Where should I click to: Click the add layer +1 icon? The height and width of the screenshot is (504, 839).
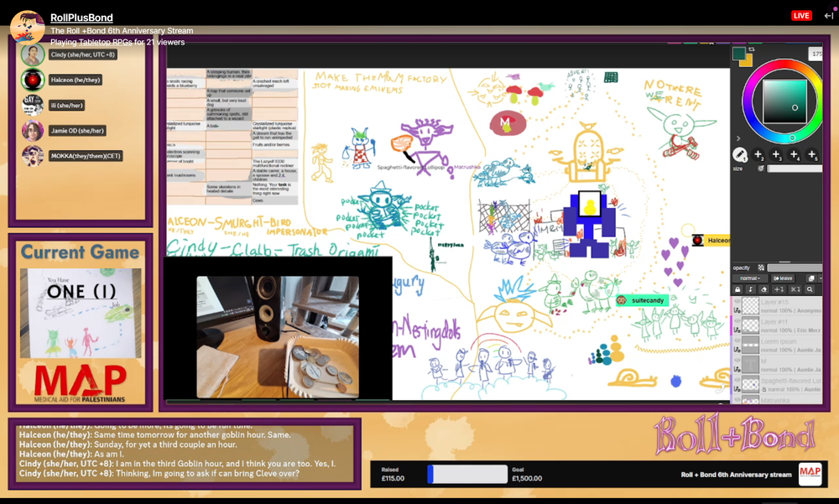(779, 289)
